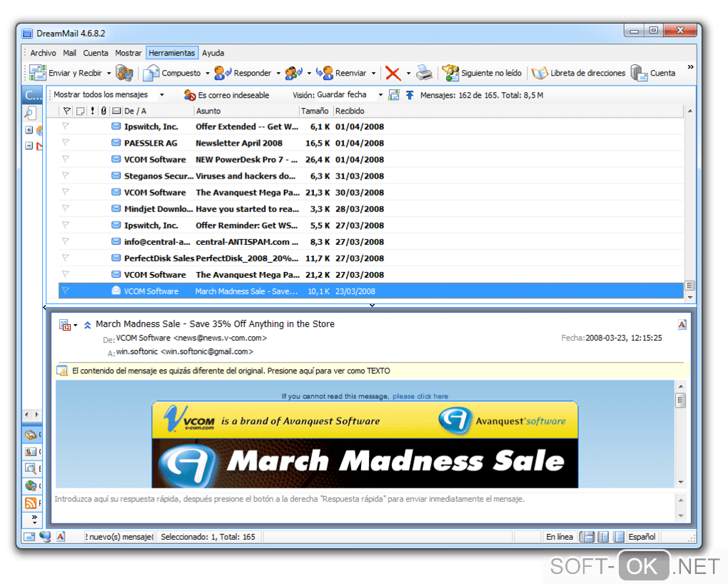This screenshot has width=728, height=584.
Task: Open the Herramientas menu
Action: (x=172, y=53)
